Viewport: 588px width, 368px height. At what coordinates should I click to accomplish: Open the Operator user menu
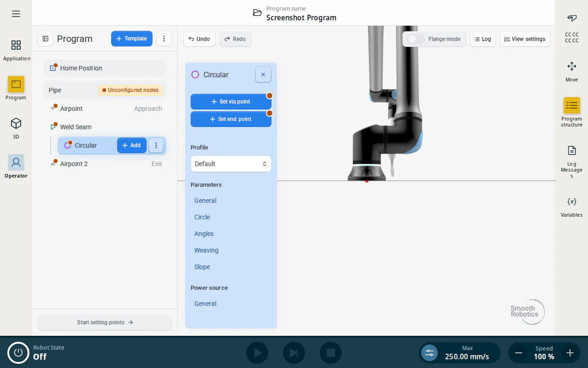tap(16, 167)
